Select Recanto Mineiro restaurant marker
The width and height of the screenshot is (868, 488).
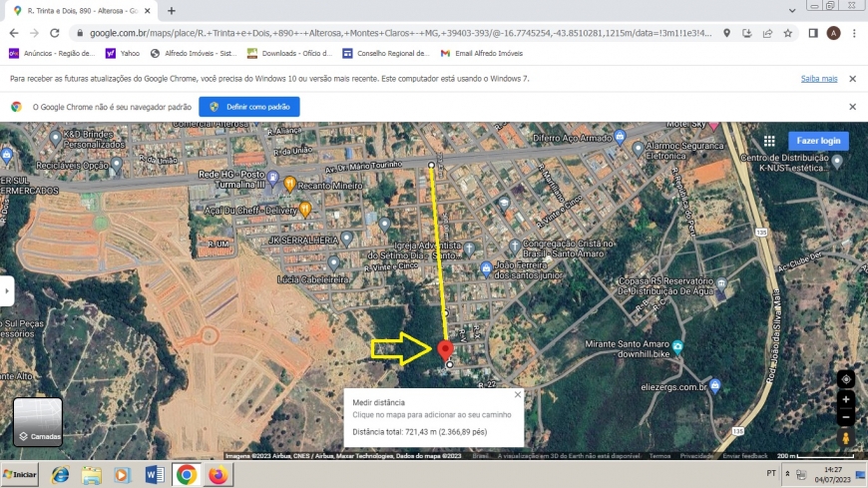(x=289, y=184)
